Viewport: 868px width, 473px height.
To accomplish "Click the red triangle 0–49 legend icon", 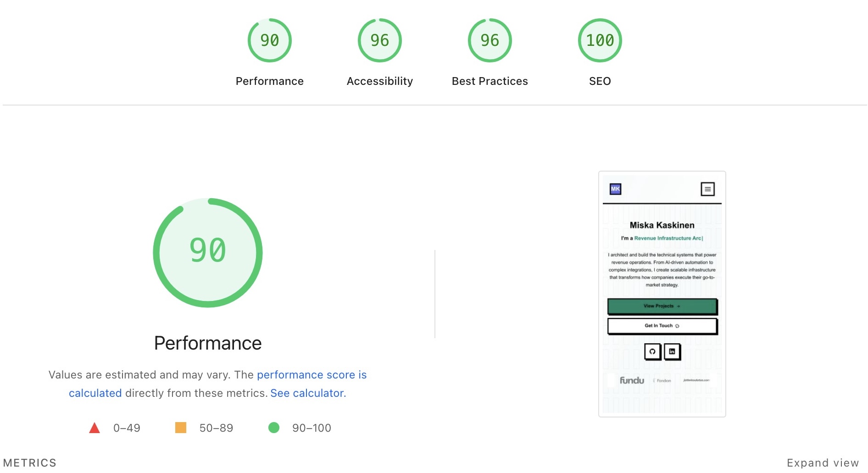I will coord(95,428).
